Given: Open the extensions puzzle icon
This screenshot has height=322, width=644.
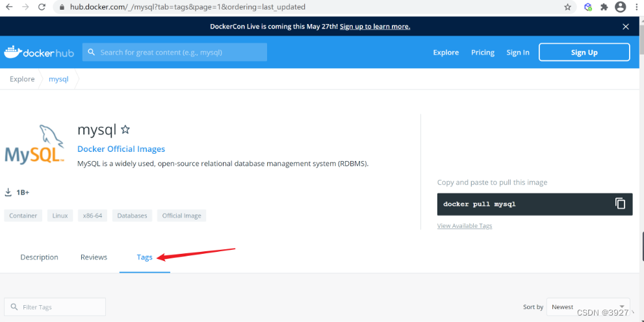Looking at the screenshot, I should pos(604,7).
